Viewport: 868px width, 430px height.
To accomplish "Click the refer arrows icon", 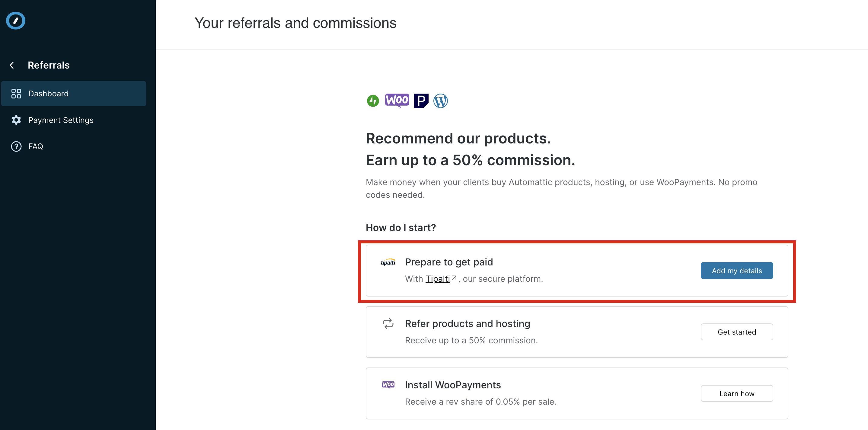I will tap(388, 323).
